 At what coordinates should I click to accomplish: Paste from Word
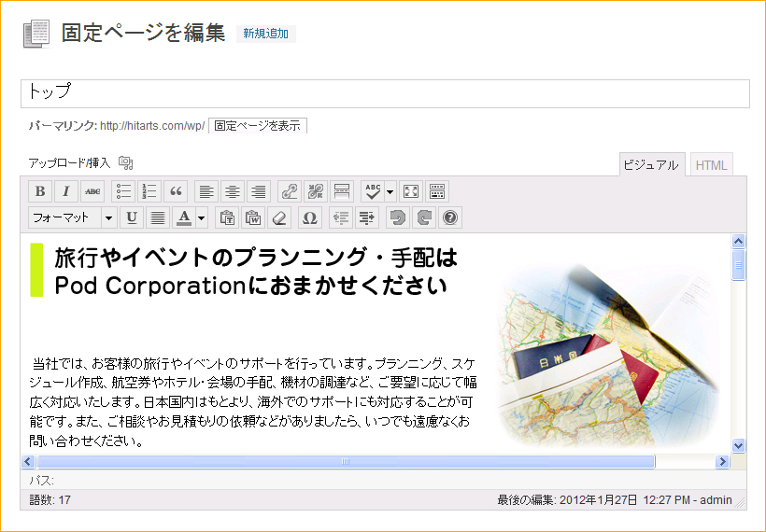click(x=253, y=217)
